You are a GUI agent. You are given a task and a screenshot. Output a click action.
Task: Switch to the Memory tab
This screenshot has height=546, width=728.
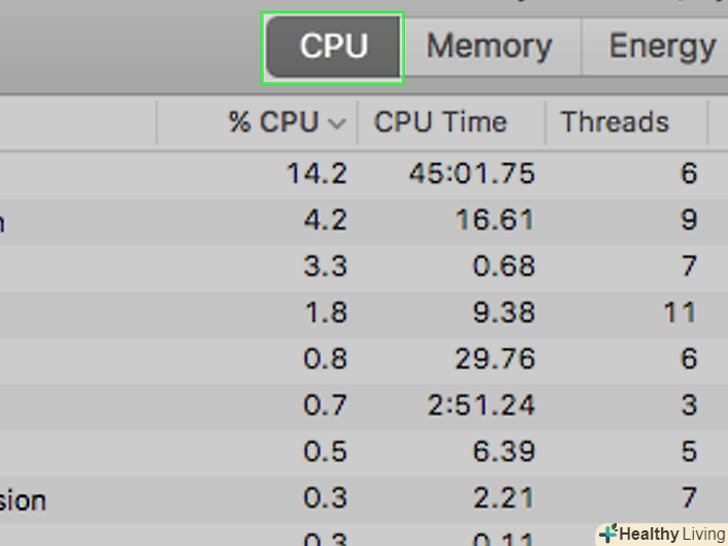[489, 47]
